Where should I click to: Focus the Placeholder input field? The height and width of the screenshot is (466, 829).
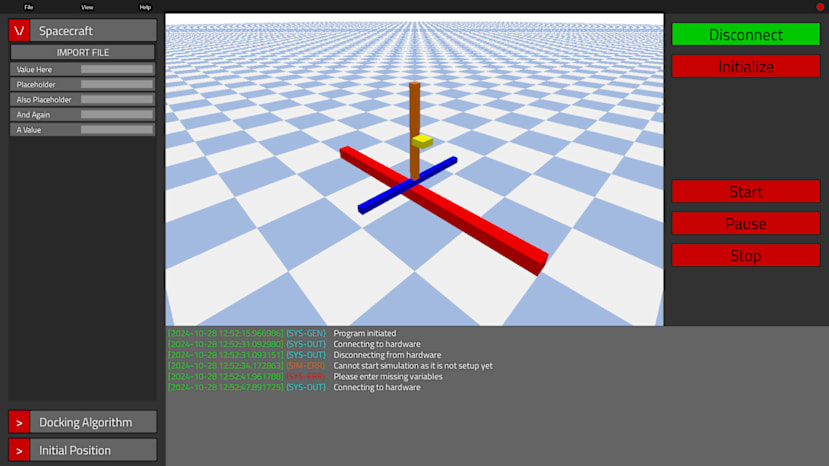tap(117, 84)
